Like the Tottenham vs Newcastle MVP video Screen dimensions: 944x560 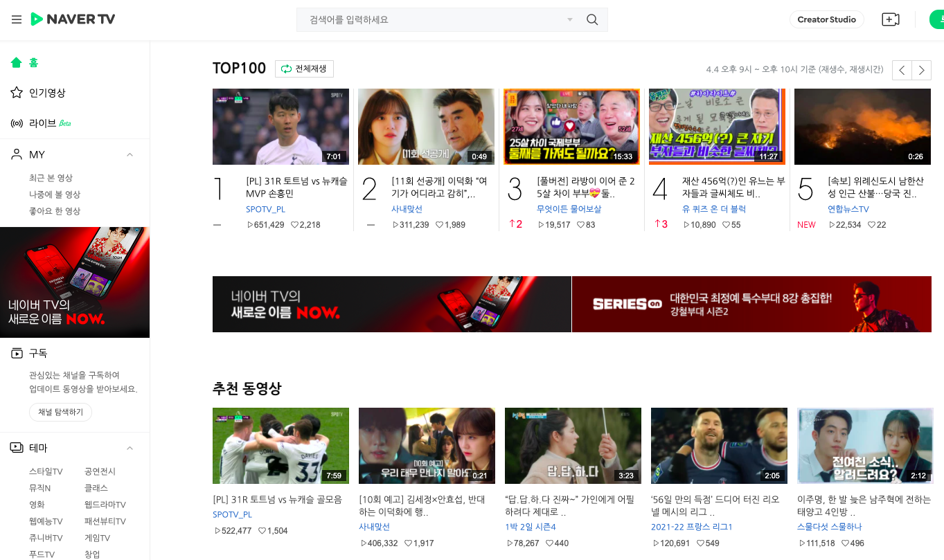coord(295,225)
